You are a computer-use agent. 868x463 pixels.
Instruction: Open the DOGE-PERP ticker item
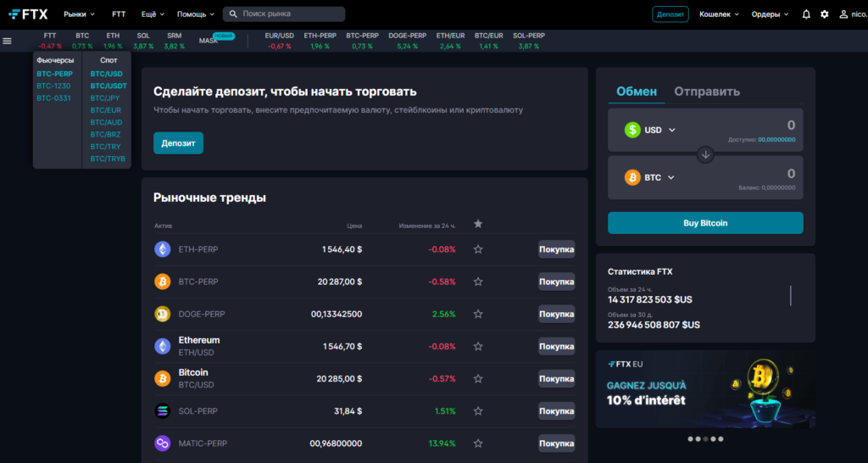[408, 41]
